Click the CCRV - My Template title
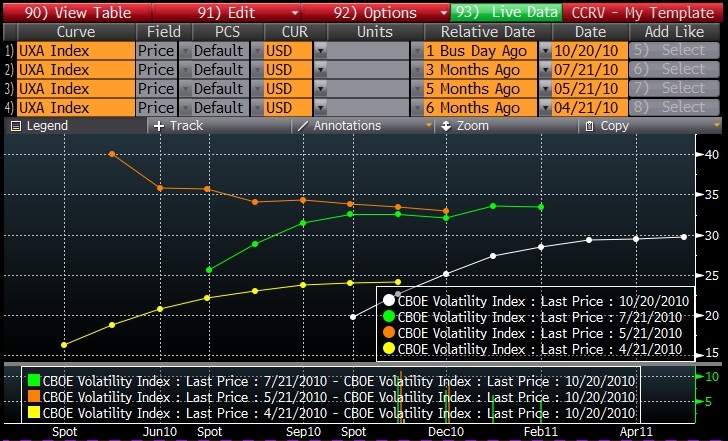Screen dimensions: 728x441 pyautogui.click(x=643, y=13)
